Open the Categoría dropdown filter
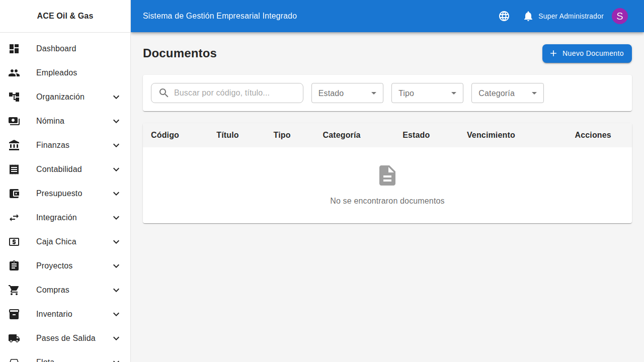Screen dimensions: 644x362 [507, 93]
